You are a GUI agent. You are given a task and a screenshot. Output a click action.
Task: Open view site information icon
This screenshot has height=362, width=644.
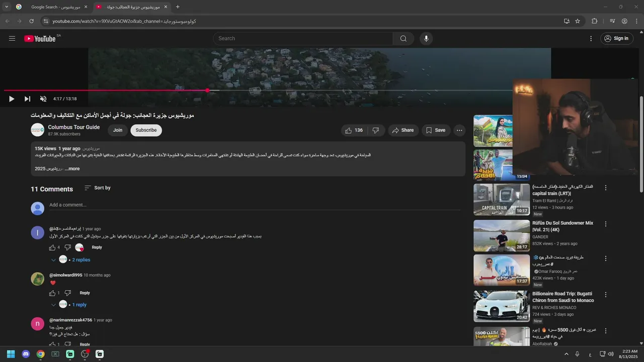pyautogui.click(x=46, y=21)
